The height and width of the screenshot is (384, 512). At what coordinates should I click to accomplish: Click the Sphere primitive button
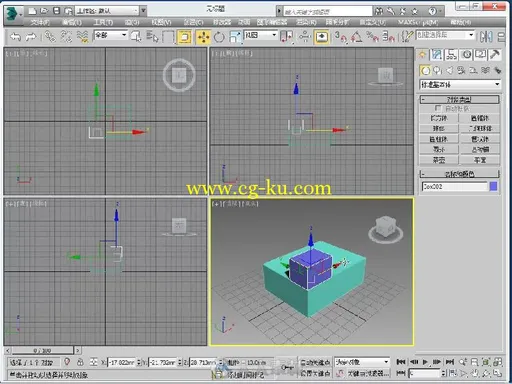pos(439,128)
